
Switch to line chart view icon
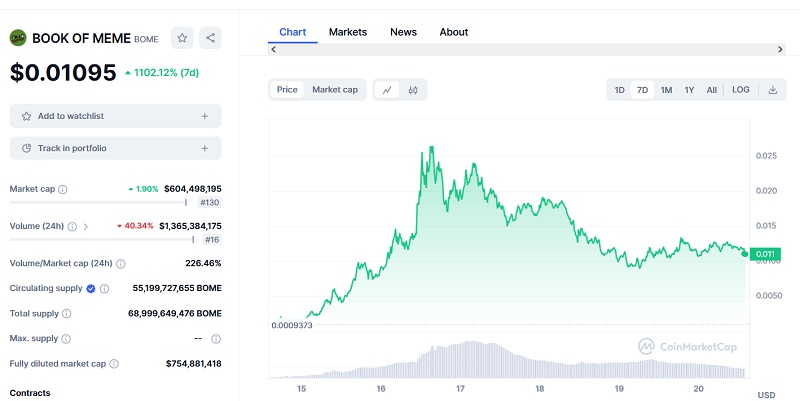(x=388, y=90)
